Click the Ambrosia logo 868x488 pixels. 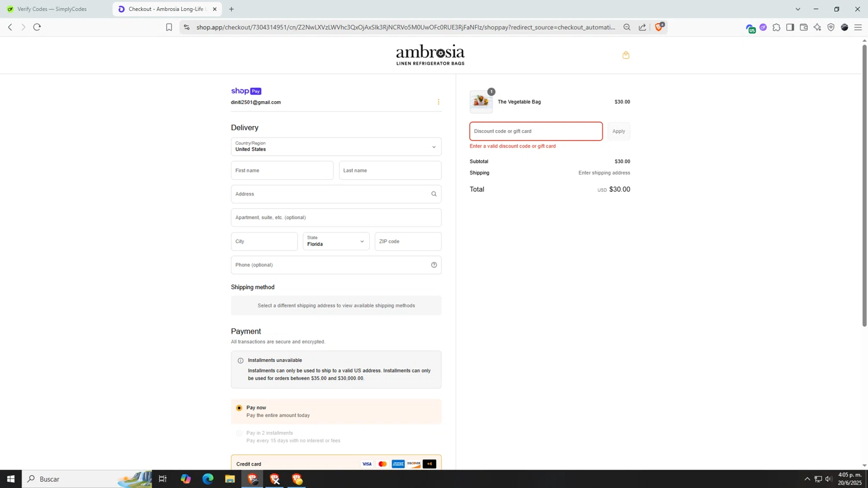coord(431,55)
